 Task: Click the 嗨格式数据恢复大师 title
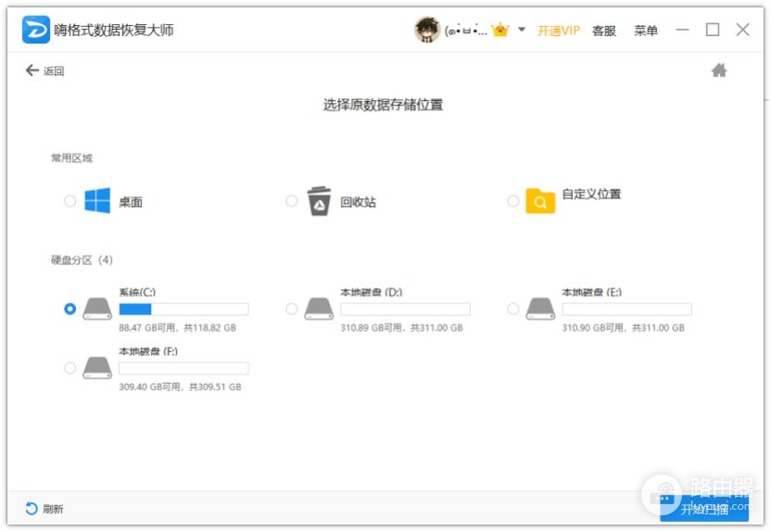click(114, 30)
